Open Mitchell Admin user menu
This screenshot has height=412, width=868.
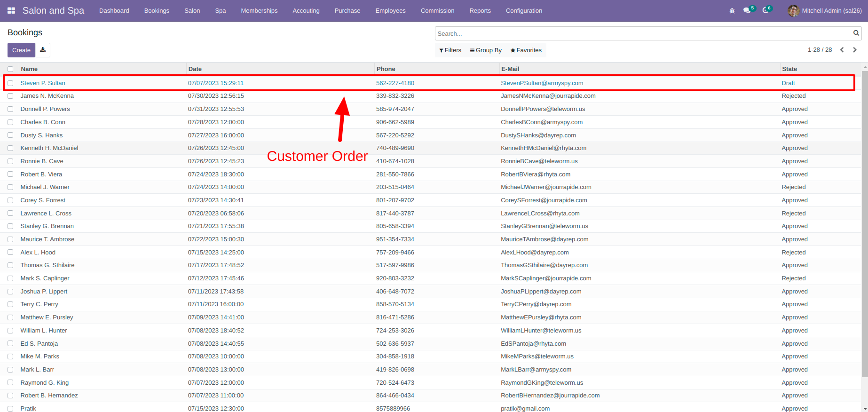825,10
